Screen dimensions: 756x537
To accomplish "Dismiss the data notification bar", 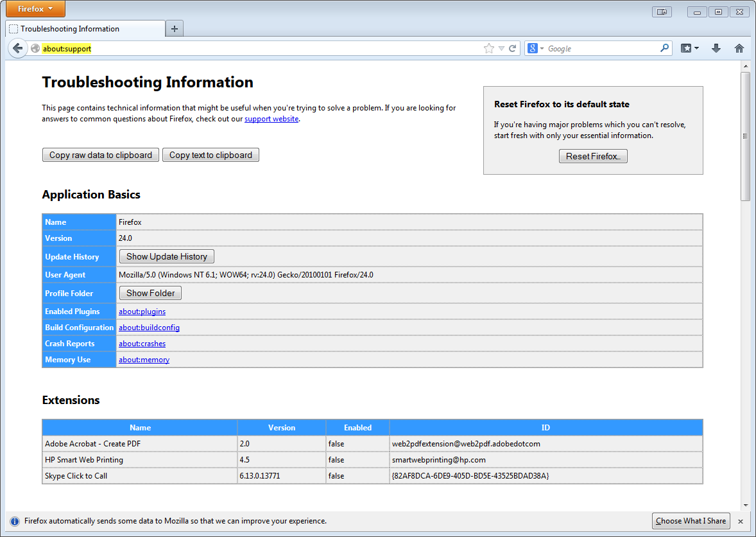I will tap(741, 521).
